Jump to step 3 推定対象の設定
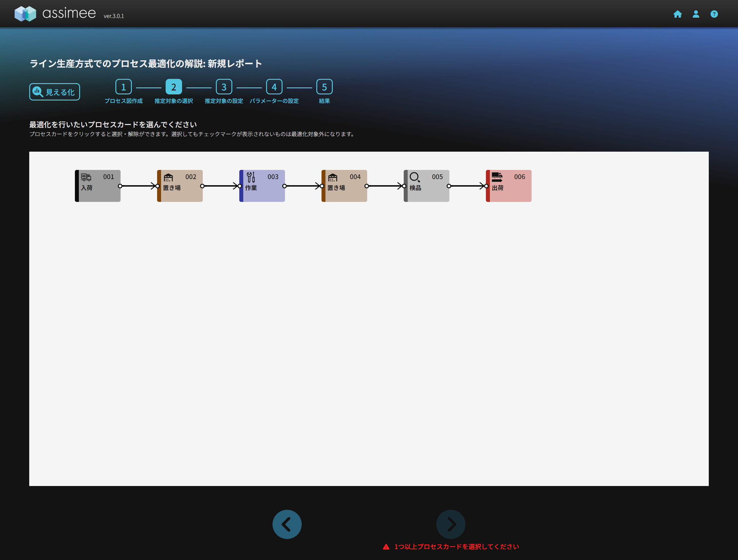The width and height of the screenshot is (738, 560). click(x=224, y=87)
